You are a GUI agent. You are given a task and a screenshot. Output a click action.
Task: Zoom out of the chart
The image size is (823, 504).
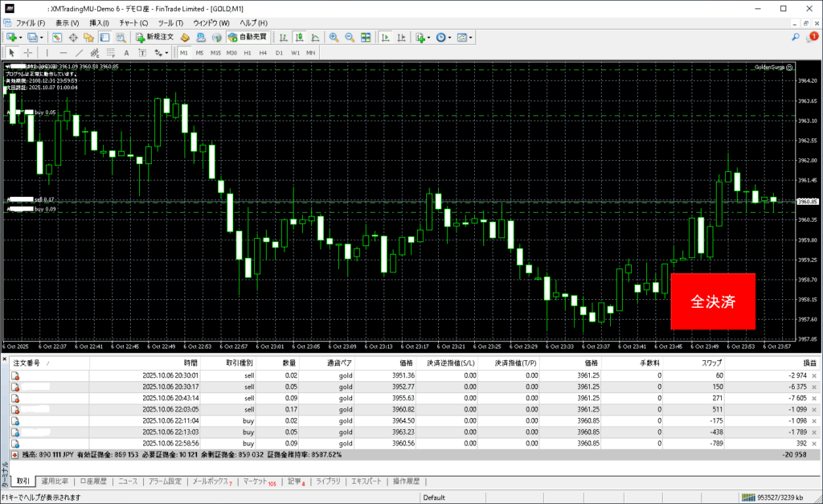(350, 38)
